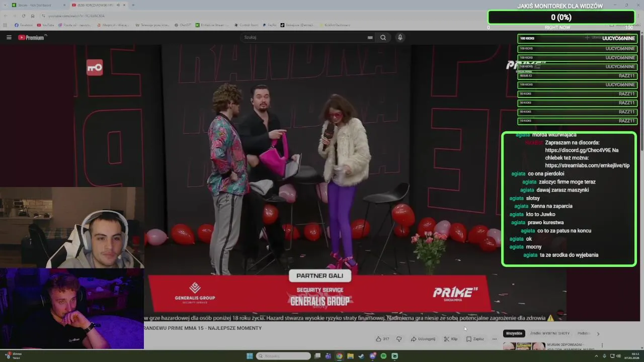Image resolution: width=644 pixels, height=362 pixels.
Task: Expand hidden system tray icons chevron
Action: coord(596,356)
